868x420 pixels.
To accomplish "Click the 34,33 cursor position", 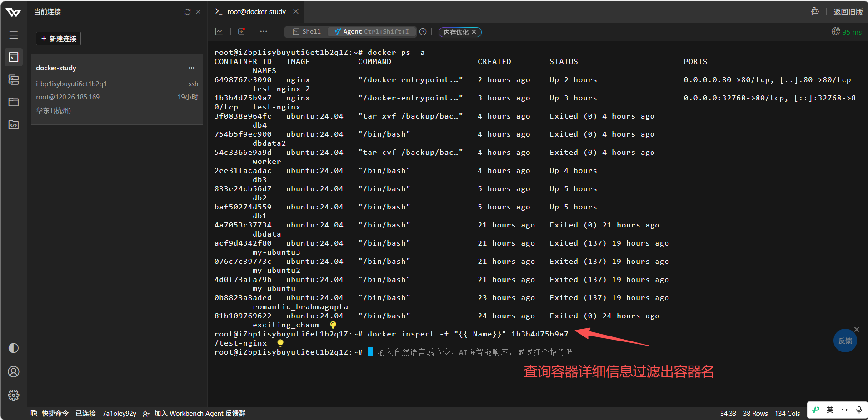I will pos(728,413).
